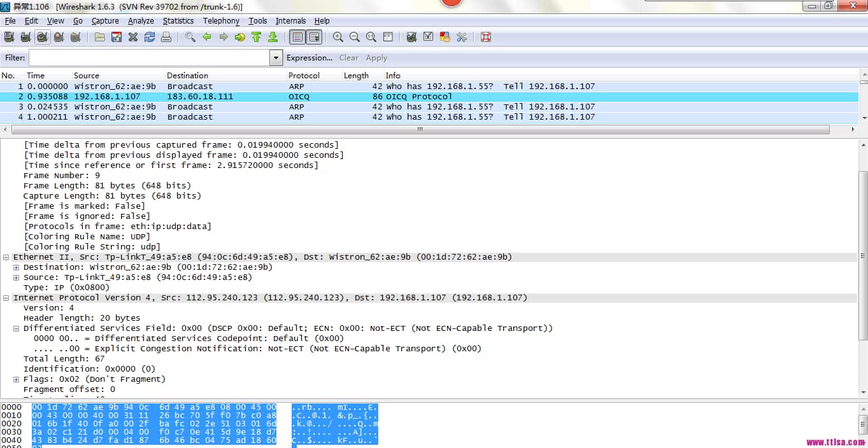The image size is (868, 448).
Task: Open a capture file folder icon
Action: [x=100, y=37]
